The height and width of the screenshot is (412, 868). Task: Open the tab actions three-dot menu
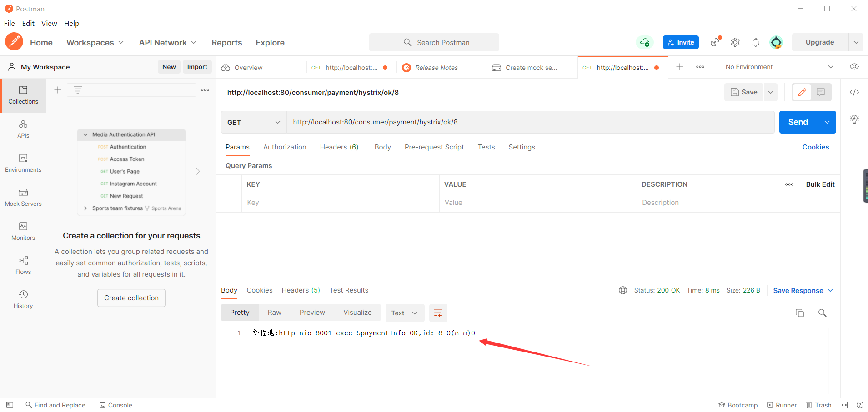tap(700, 67)
